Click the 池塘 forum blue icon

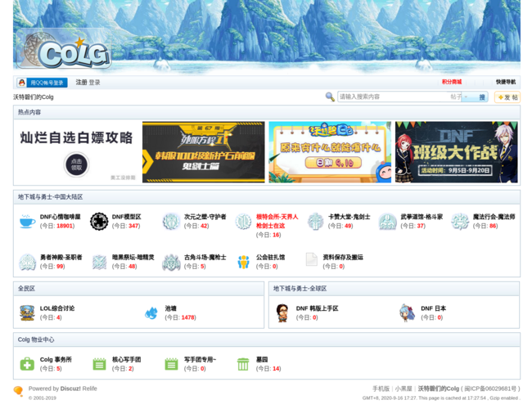click(151, 312)
